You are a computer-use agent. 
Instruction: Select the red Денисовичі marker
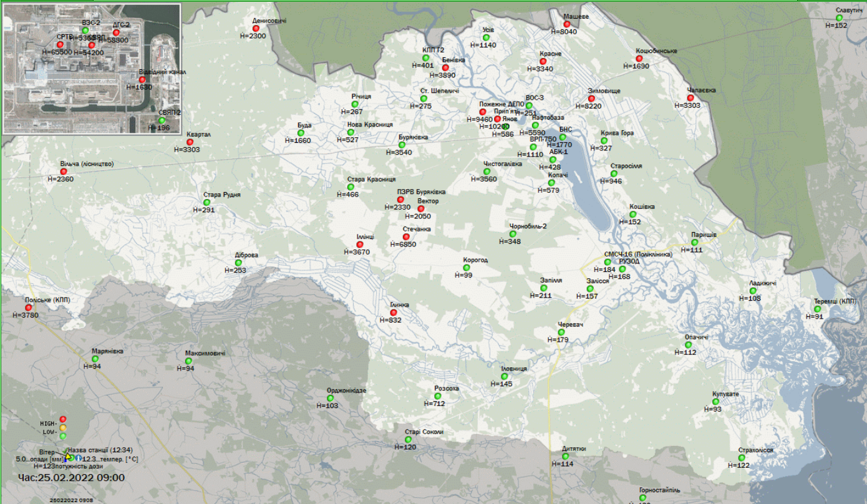click(256, 29)
